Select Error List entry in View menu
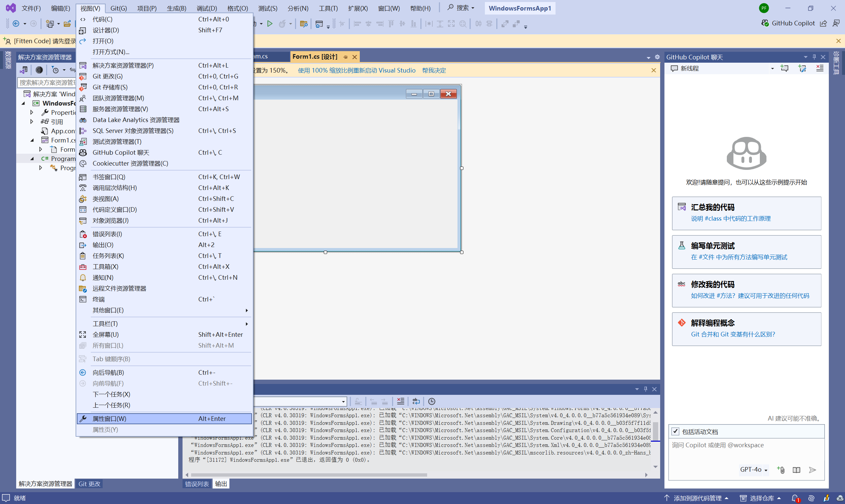Screen dimensions: 845x504 click(164, 234)
